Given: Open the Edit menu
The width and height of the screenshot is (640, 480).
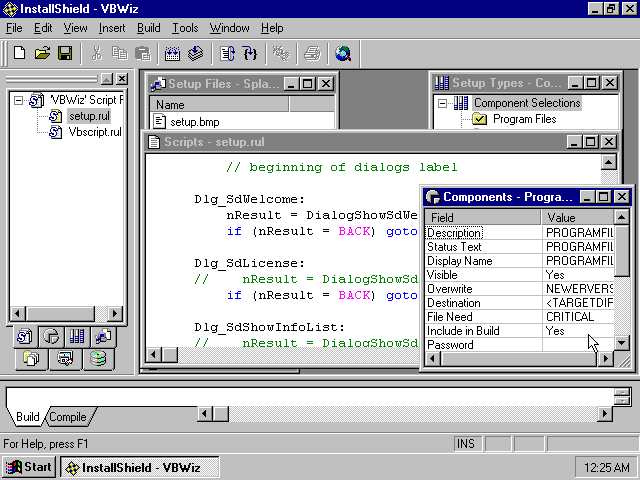Looking at the screenshot, I should [x=43, y=28].
